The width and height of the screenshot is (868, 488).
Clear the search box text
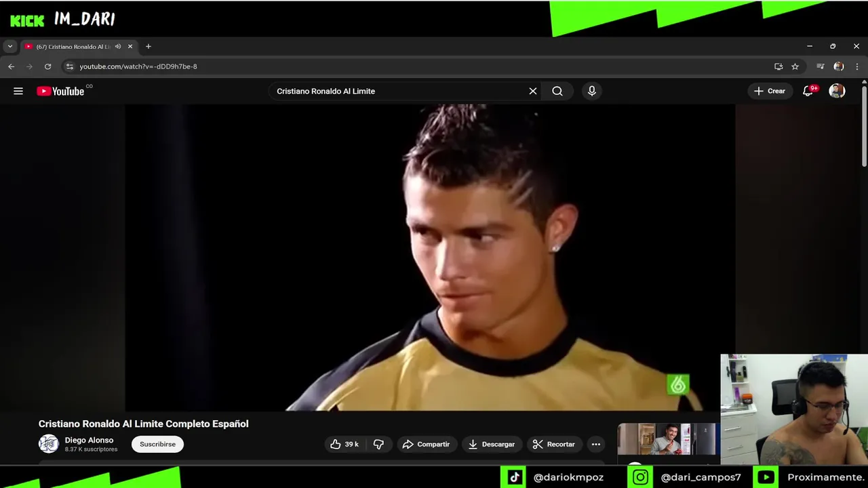[x=533, y=91]
